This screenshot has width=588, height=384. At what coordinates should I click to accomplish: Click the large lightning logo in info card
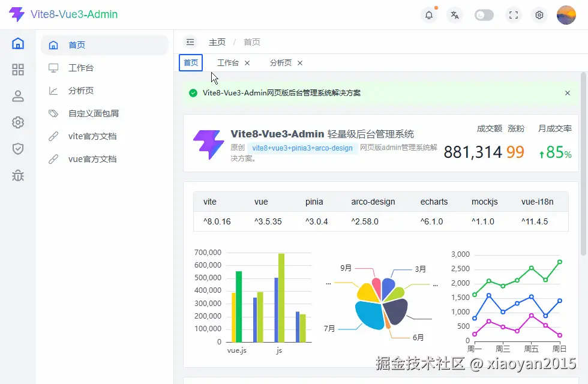pos(209,145)
